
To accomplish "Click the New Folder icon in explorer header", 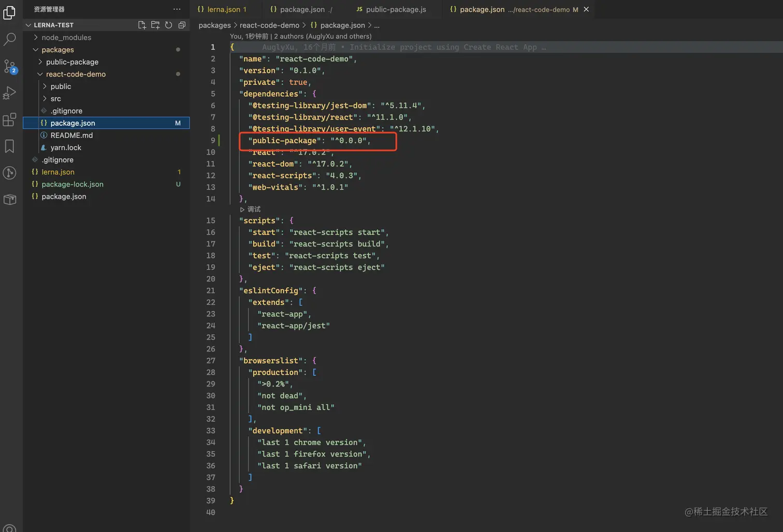I will [155, 25].
